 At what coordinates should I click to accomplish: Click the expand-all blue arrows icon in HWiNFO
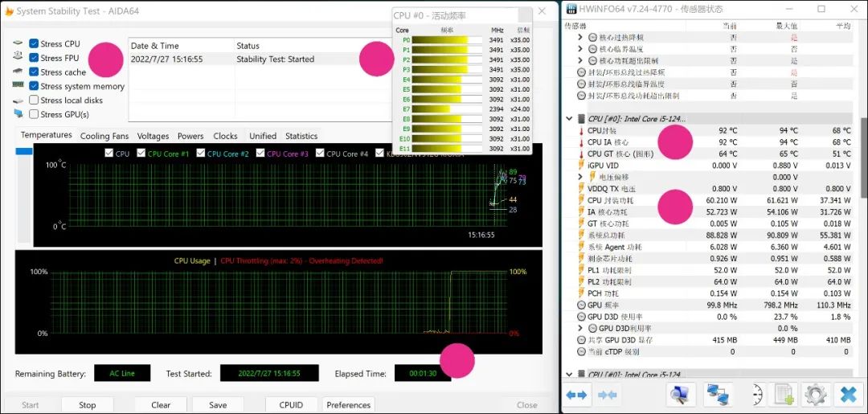click(576, 395)
